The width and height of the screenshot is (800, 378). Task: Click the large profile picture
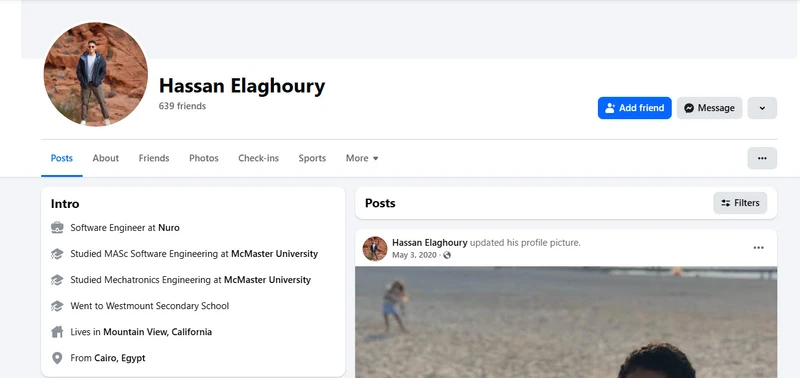pyautogui.click(x=96, y=74)
